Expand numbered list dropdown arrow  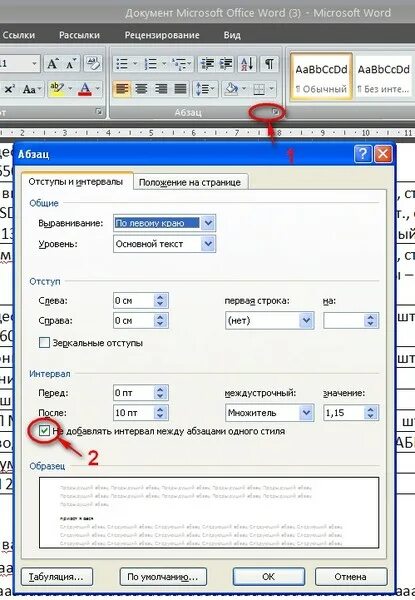pyautogui.click(x=164, y=64)
